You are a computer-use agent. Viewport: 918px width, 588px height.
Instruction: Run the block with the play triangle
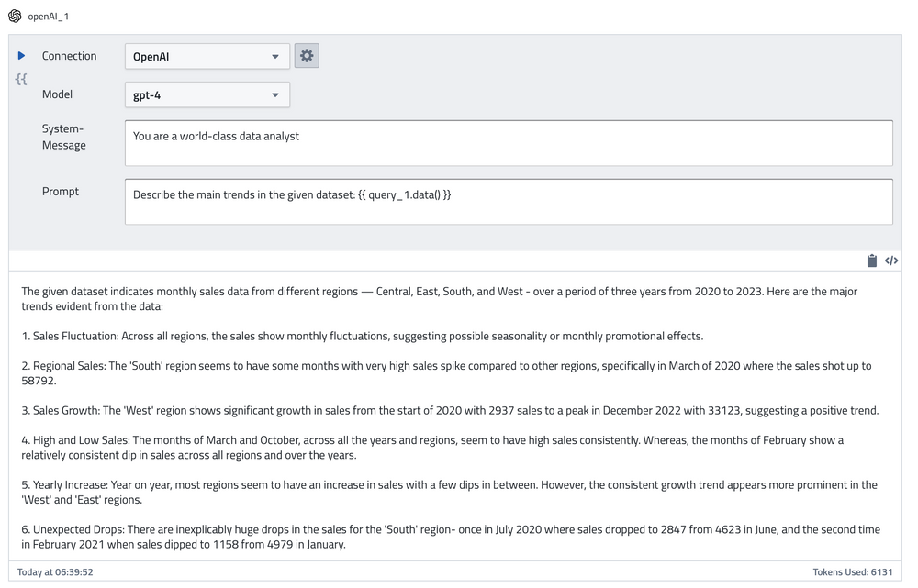pos(22,56)
